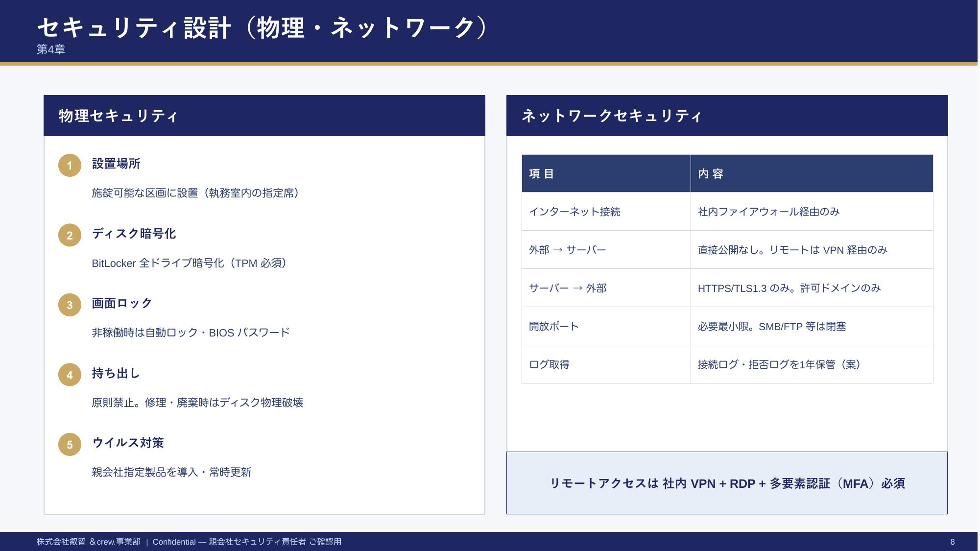The width and height of the screenshot is (980, 551).
Task: Select the 社内ファイアウォール経由のみ cell
Action: tap(812, 212)
